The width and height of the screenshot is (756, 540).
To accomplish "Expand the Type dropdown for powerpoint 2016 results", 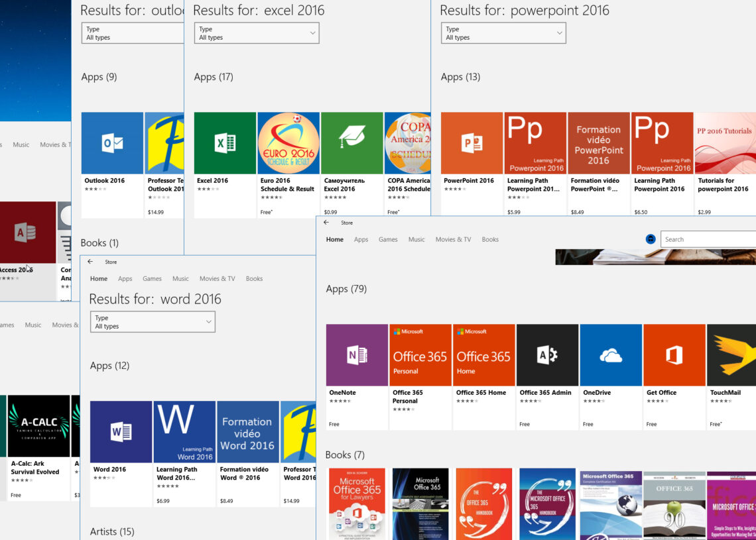I will pyautogui.click(x=503, y=33).
